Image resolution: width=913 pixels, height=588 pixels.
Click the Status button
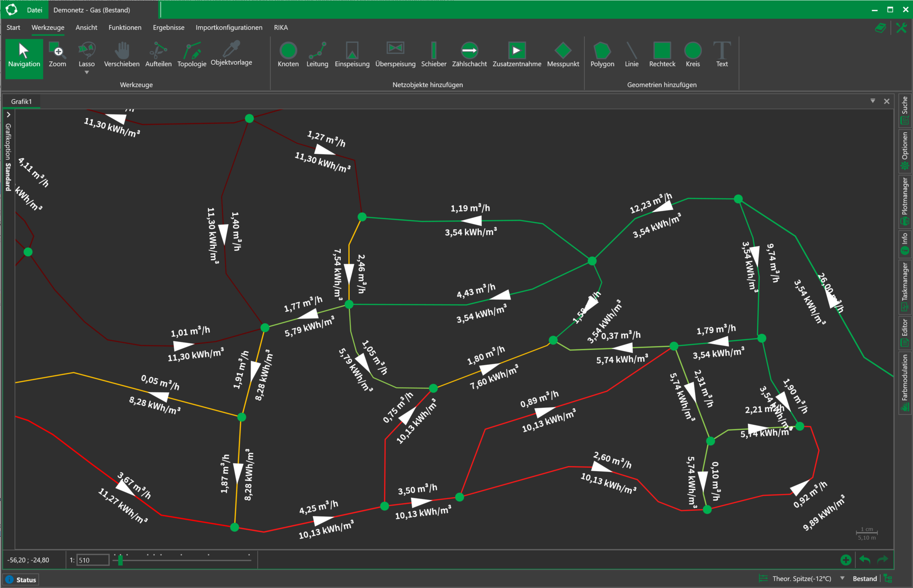21,580
